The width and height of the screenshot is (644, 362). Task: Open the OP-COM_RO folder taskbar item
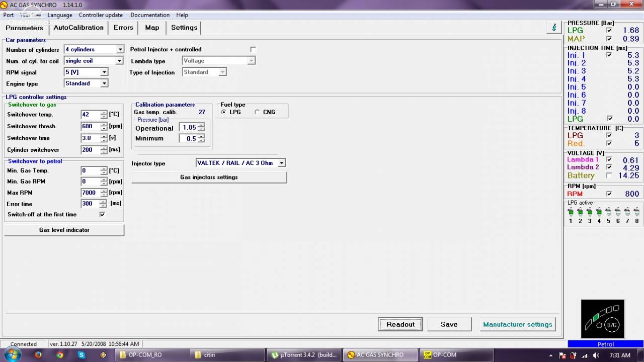[152, 355]
